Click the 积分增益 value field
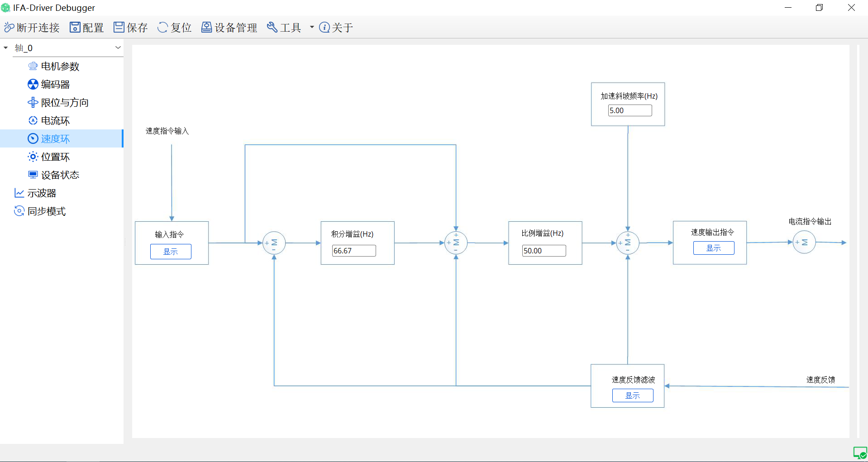 tap(353, 251)
